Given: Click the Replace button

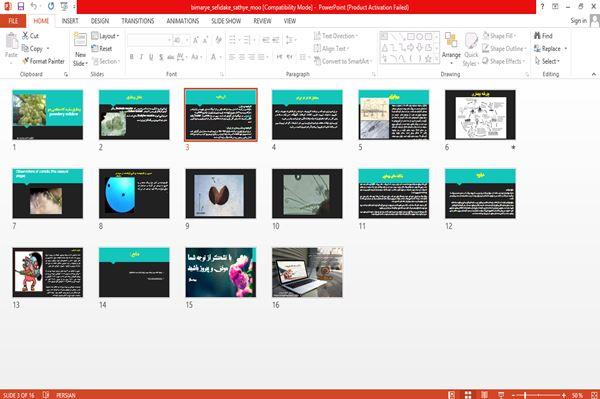Looking at the screenshot, I should tap(550, 49).
